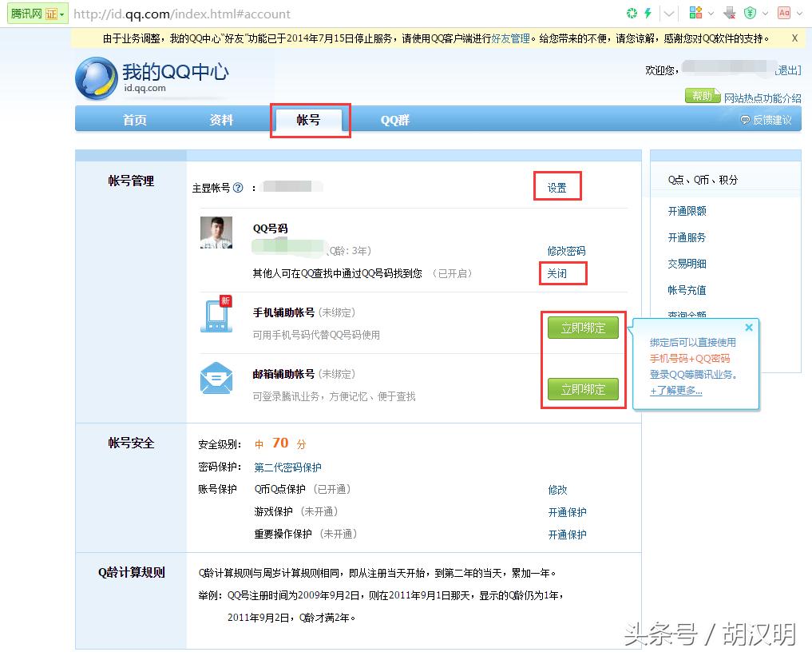Click the download manager icon with red X
Image resolution: width=812 pixels, height=656 pixels.
tap(729, 12)
